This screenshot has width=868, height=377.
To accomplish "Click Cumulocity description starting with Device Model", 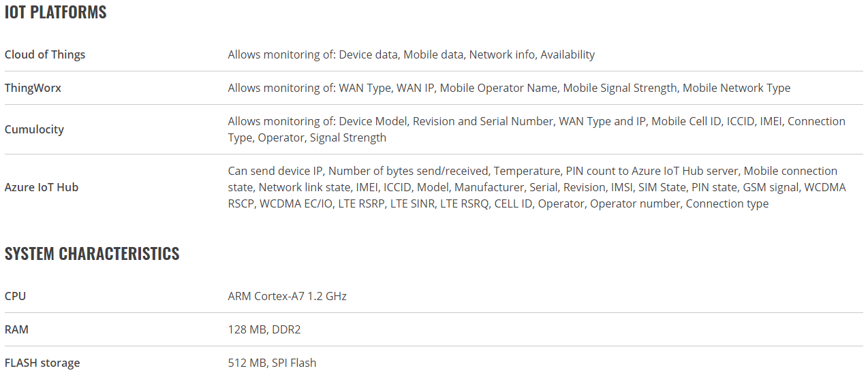I will [537, 121].
